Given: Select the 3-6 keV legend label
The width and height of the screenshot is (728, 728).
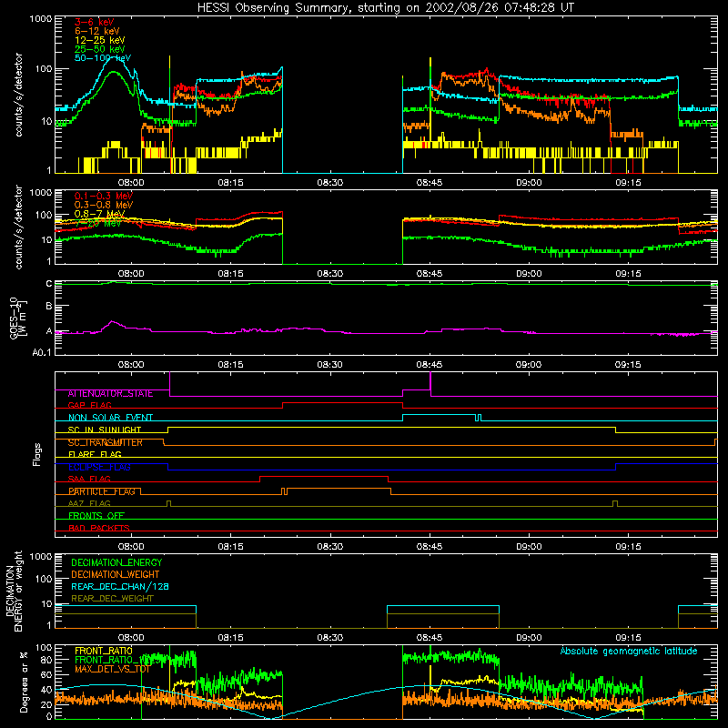Looking at the screenshot, I should [94, 22].
